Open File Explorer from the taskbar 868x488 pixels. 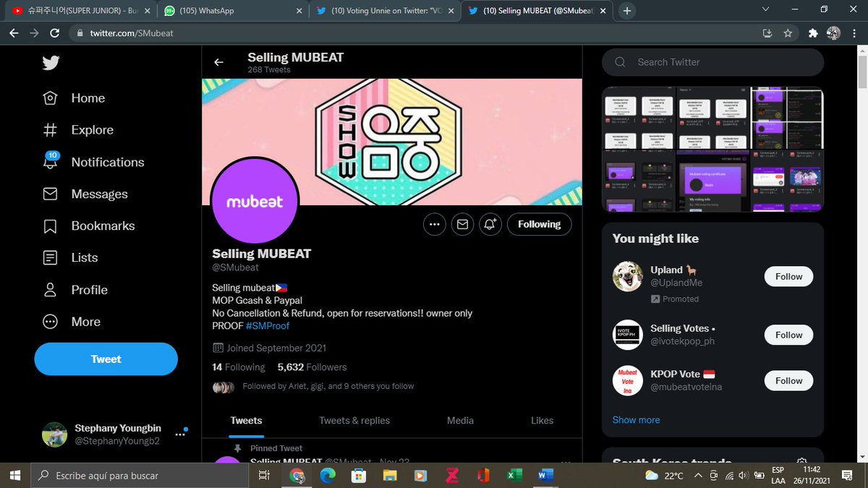(390, 476)
